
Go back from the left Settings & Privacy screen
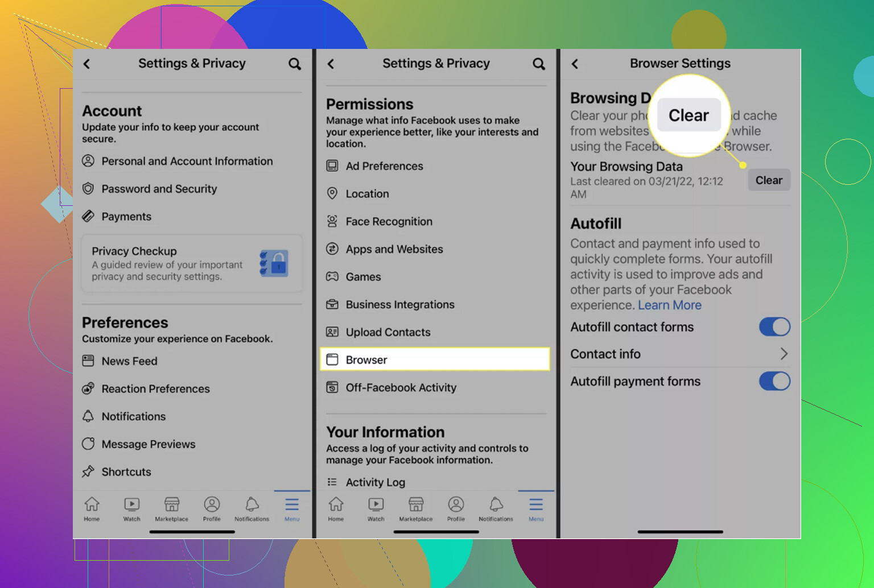[86, 64]
